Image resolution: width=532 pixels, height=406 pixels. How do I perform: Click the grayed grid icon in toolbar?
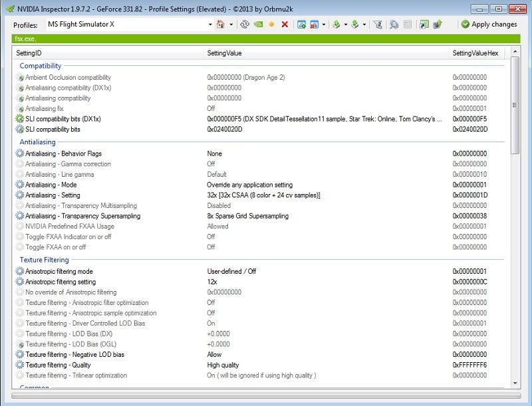click(408, 25)
